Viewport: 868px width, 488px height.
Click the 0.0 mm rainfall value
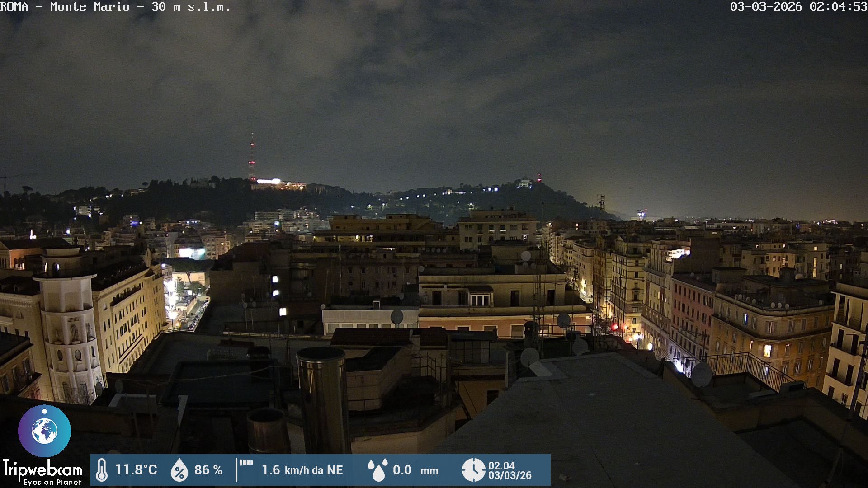pos(415,470)
